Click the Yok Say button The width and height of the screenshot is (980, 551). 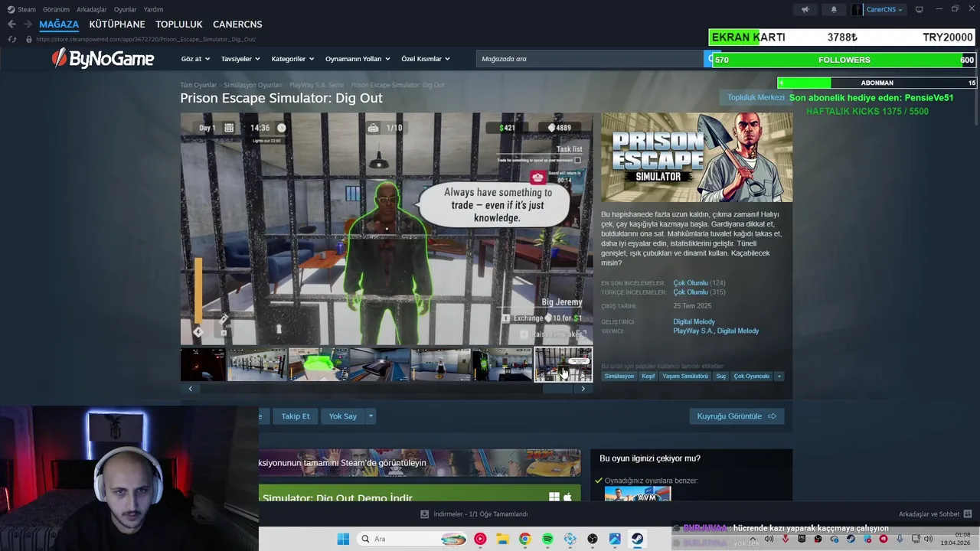click(343, 416)
